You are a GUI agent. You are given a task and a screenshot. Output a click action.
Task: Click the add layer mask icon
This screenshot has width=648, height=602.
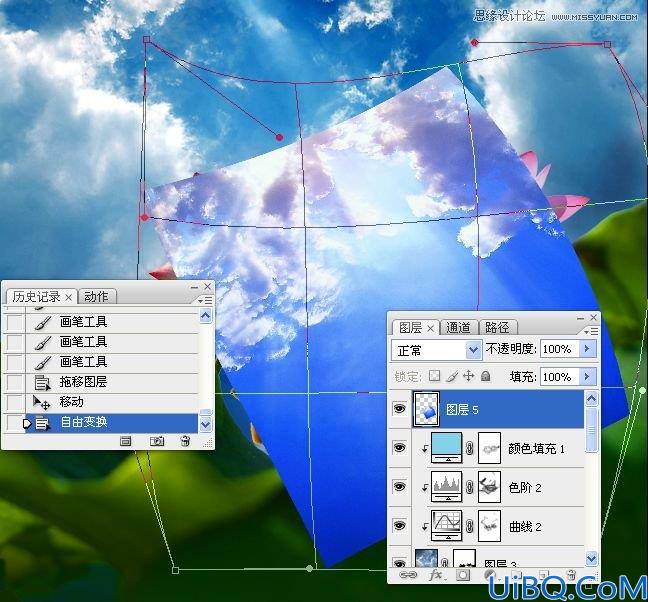tap(463, 575)
